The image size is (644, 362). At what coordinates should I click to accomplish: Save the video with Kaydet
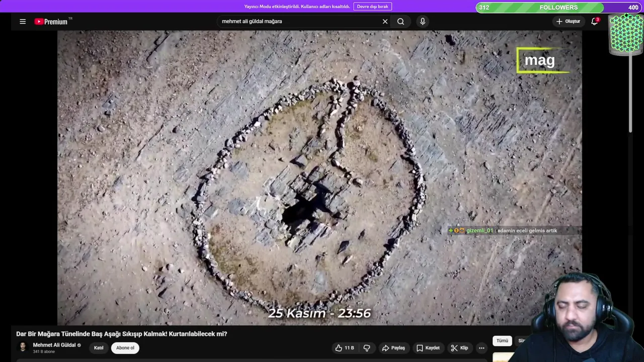428,348
